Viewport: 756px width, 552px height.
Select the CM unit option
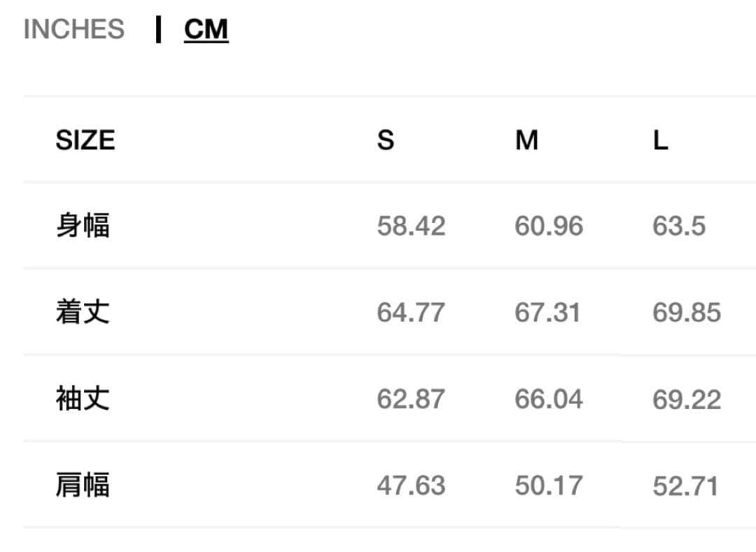206,29
